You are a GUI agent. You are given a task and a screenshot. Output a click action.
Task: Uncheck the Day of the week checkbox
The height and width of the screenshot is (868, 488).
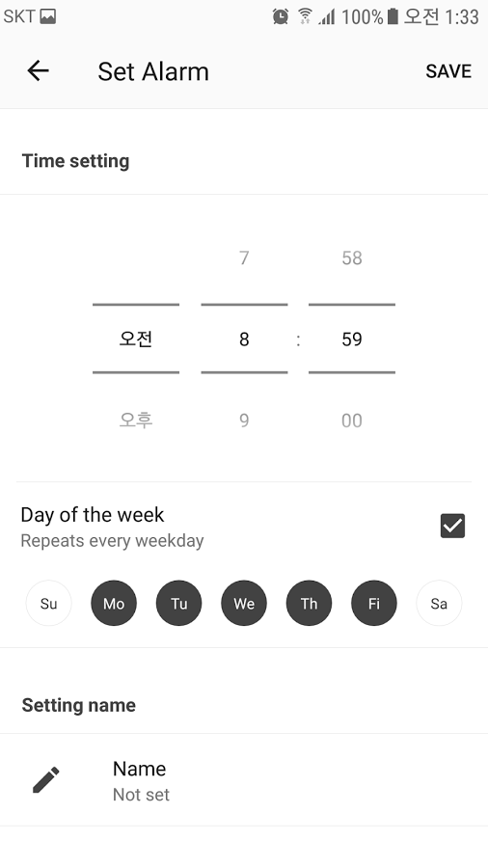click(x=452, y=526)
